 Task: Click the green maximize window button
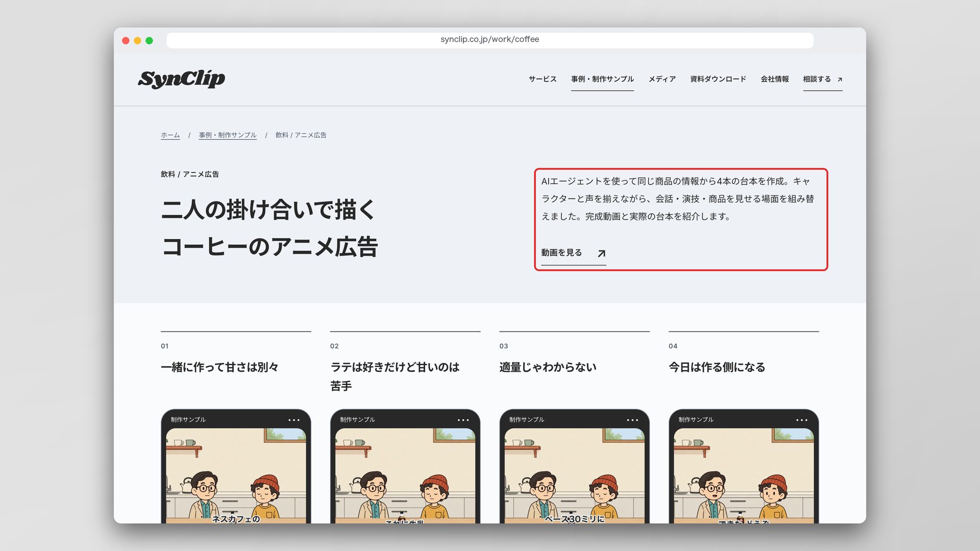click(x=149, y=40)
